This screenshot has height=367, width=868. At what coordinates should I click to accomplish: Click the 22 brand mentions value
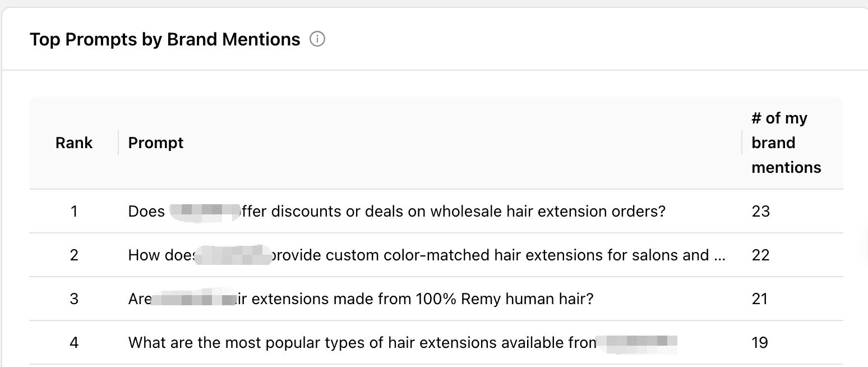(760, 255)
